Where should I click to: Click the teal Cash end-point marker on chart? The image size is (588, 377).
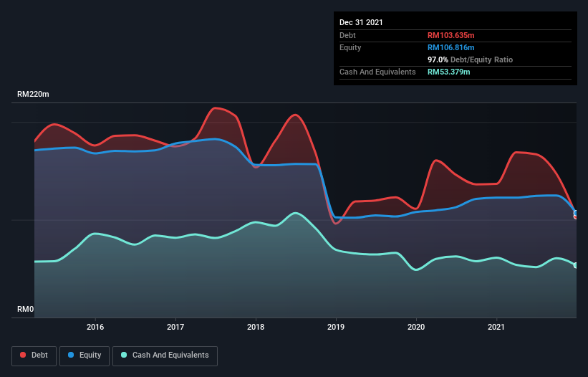point(576,265)
